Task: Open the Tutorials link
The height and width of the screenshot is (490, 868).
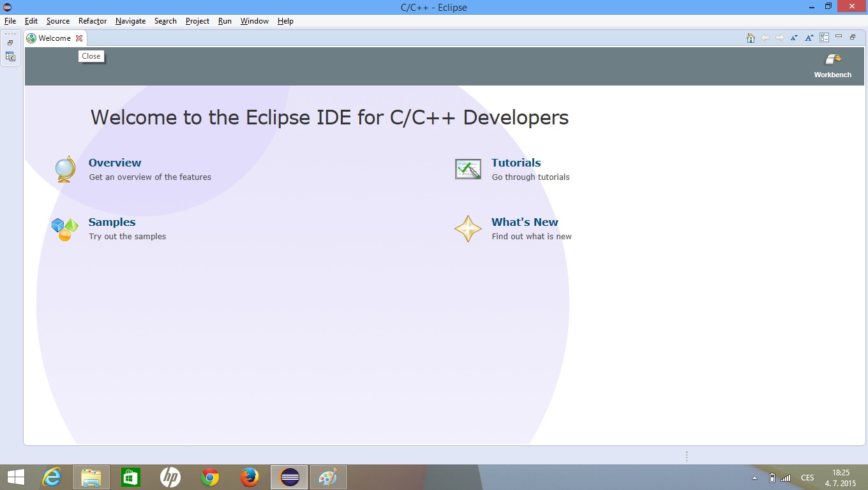Action: click(516, 163)
